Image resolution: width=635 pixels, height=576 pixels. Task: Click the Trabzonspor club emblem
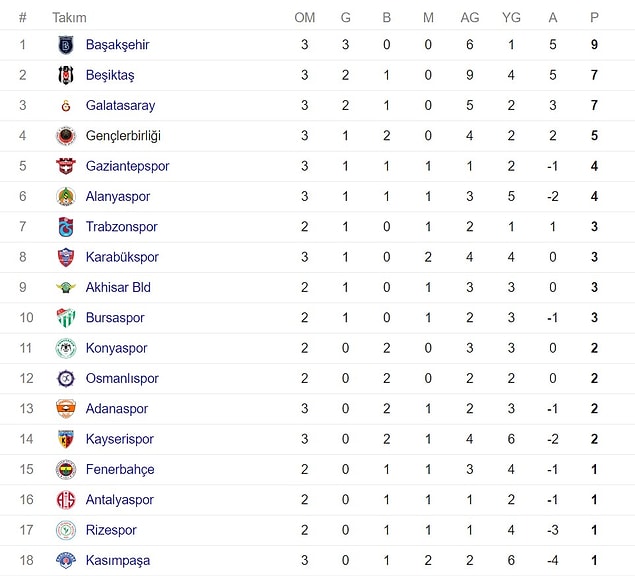[66, 227]
